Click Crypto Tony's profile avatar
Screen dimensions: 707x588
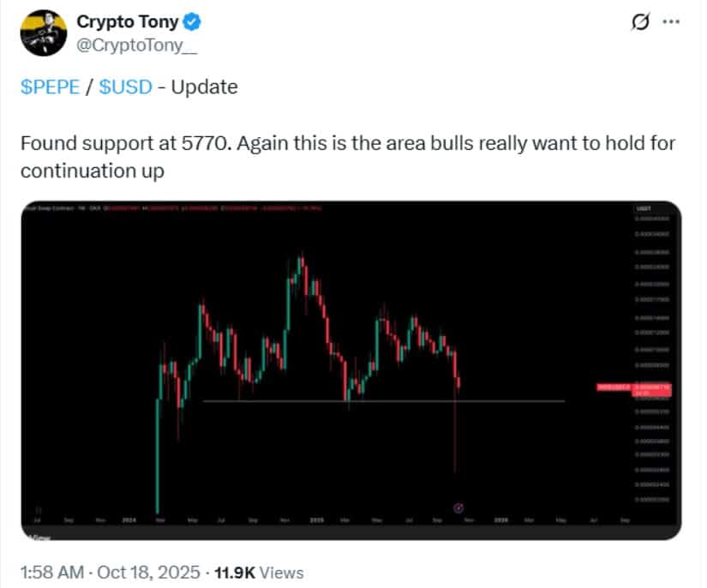point(45,30)
